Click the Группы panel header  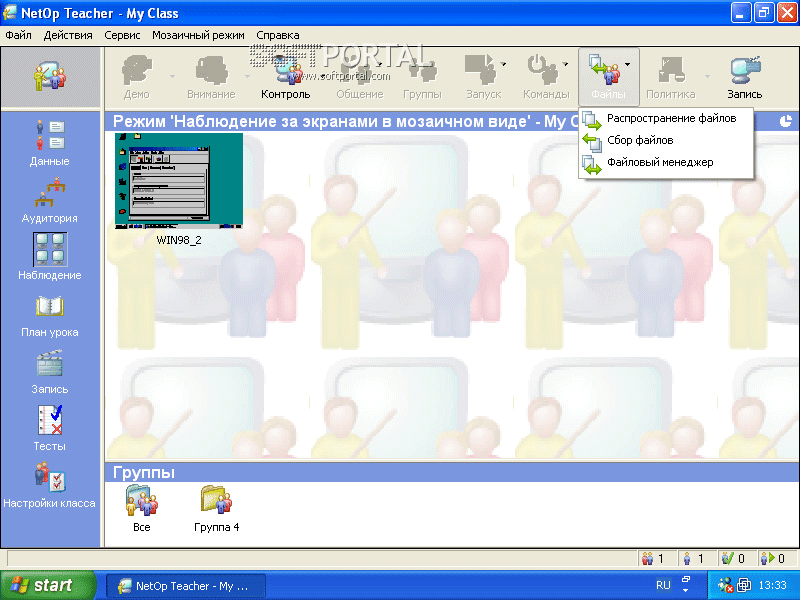[x=452, y=472]
